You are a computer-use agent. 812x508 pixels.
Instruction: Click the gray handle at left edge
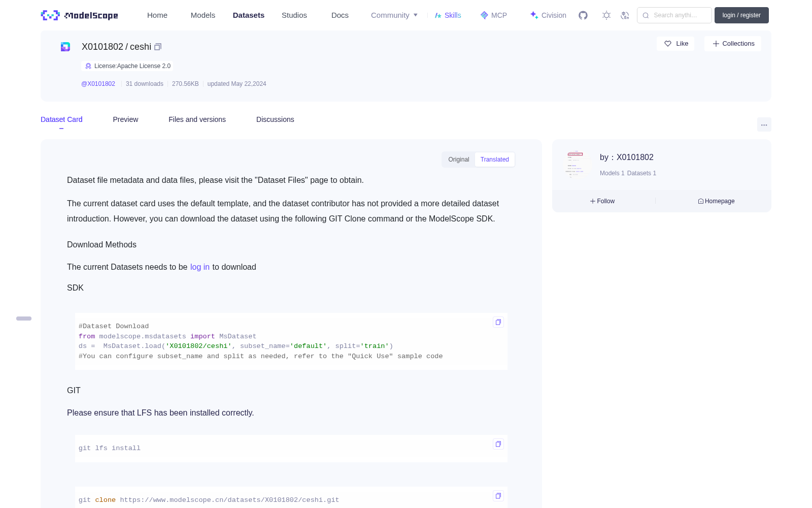[24, 319]
